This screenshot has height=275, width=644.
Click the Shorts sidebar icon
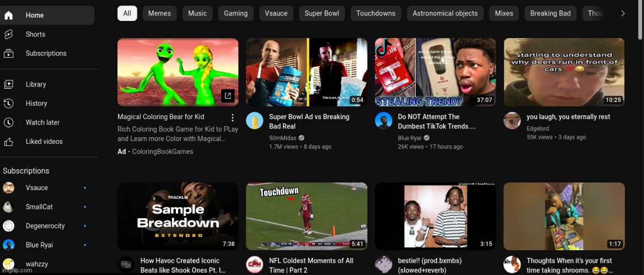(x=8, y=35)
